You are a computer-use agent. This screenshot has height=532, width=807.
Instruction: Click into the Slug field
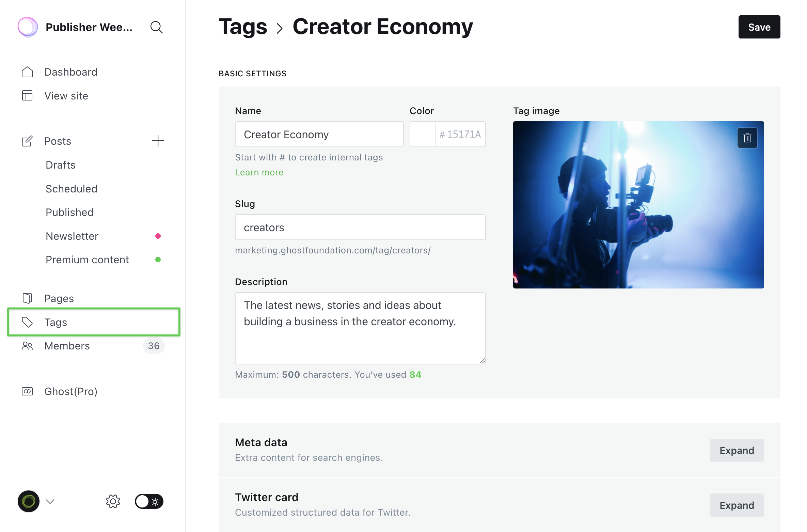coord(360,227)
